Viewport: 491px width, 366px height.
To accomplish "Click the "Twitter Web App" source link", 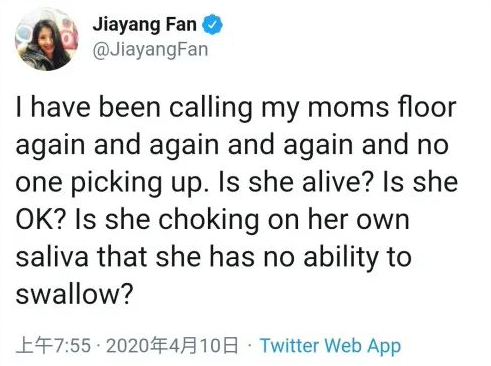I will [x=330, y=346].
